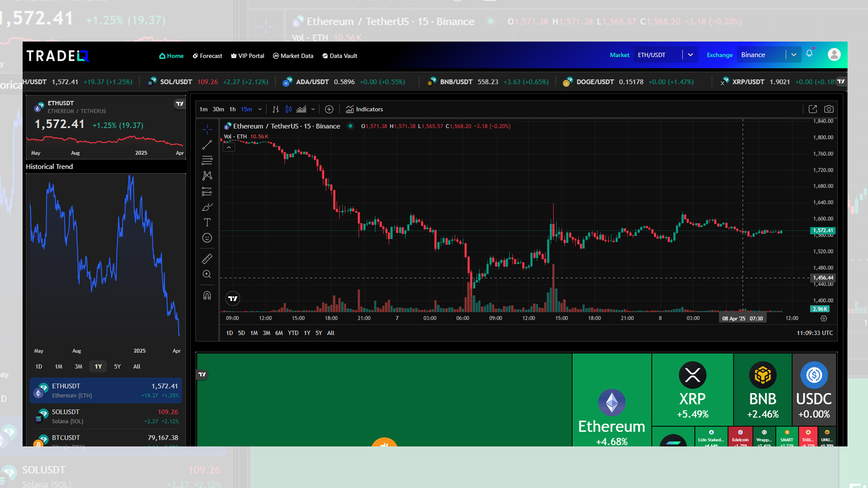This screenshot has width=868, height=488.
Task: Open the Market ETH/USDT dropdown
Action: [x=665, y=55]
